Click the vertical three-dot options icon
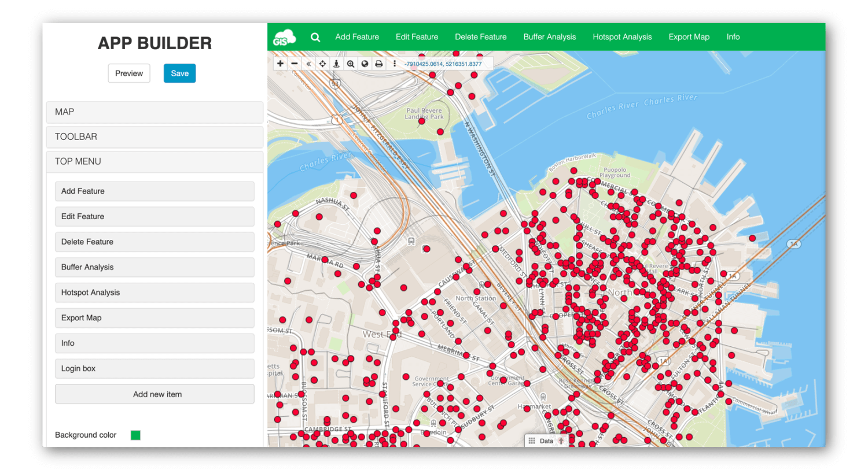This screenshot has width=868, height=470. (395, 63)
